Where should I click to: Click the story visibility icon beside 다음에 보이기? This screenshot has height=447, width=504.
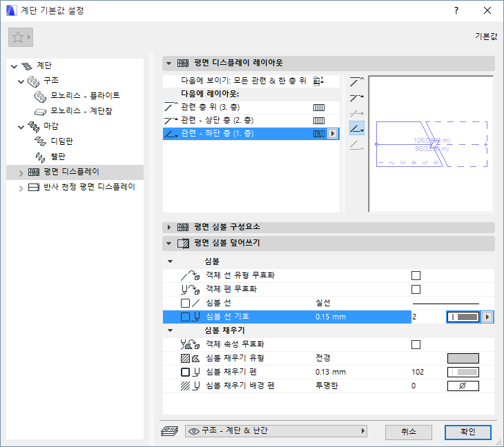click(318, 81)
